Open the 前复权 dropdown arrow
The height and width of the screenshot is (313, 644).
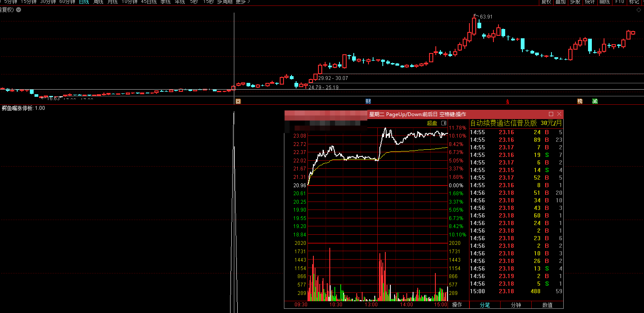coord(19,10)
